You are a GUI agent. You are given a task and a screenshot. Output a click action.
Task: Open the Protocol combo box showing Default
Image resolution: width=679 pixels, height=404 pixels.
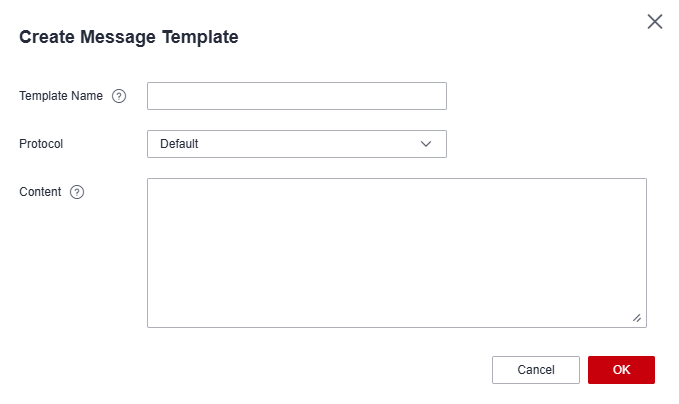click(x=296, y=144)
